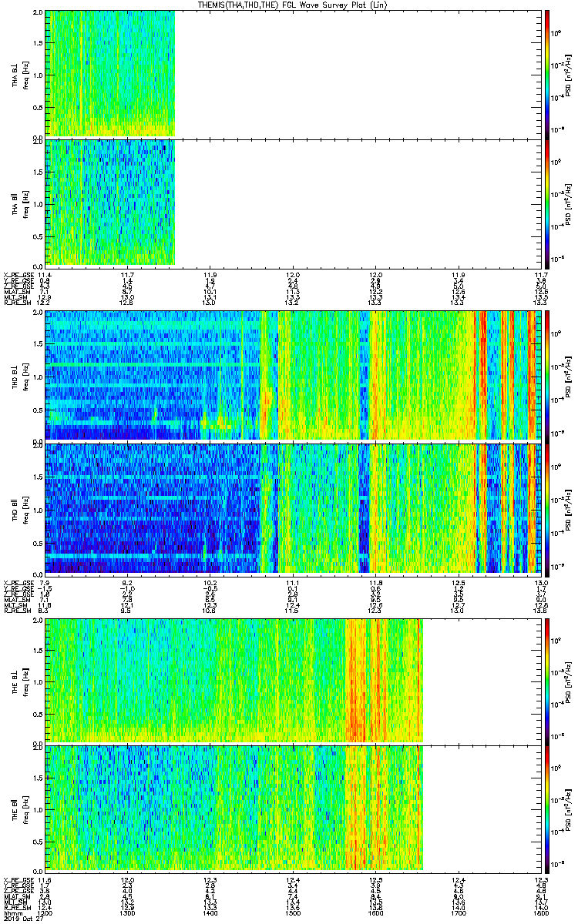578x924 pixels.
Task: Click the PSD label beside THE B-parallel color bar
Action: click(x=569, y=808)
